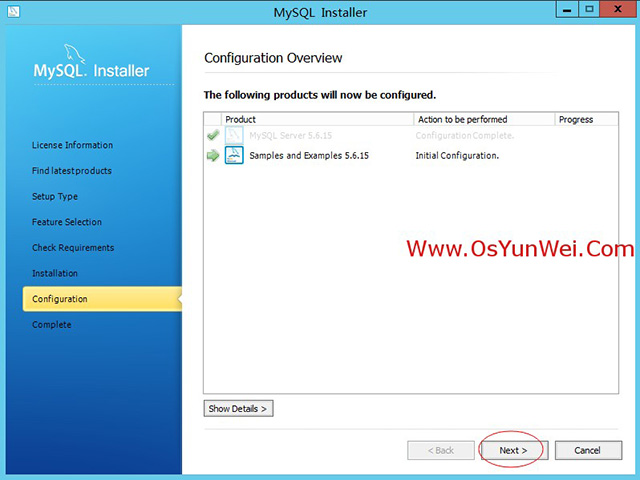
Task: Open the Feature Selection step
Action: pos(67,222)
